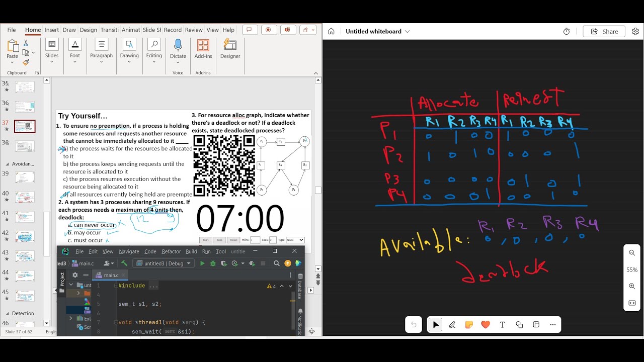The height and width of the screenshot is (362, 644).
Task: Open the Insert ribbon tab
Action: click(52, 30)
